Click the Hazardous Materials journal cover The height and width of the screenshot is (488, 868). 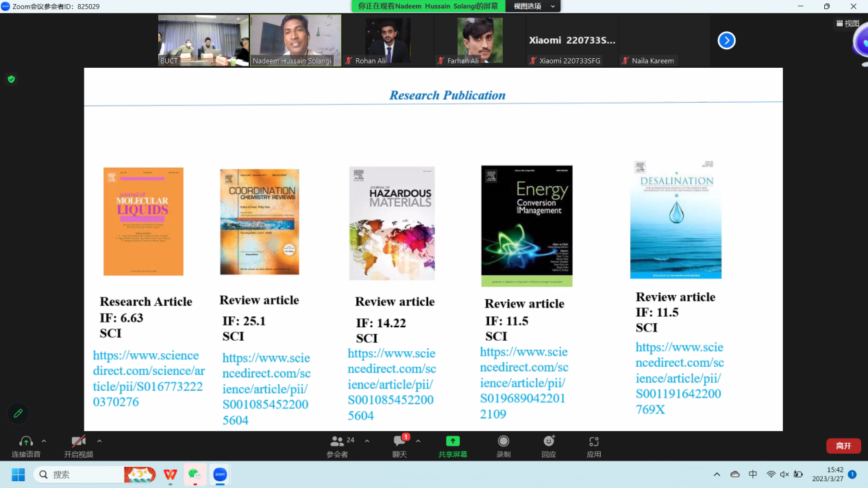(x=392, y=223)
